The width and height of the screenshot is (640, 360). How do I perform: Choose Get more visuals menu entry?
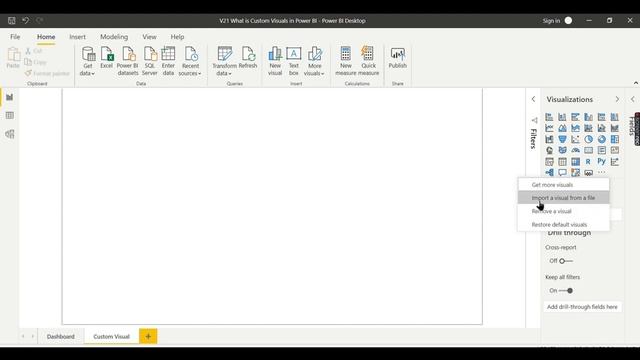pos(564,185)
